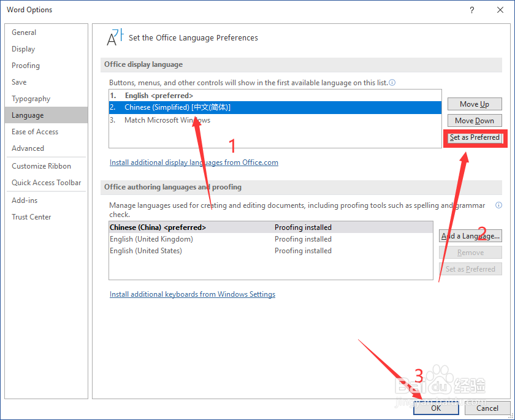Switch to the Proofing category
515x420 pixels.
coord(47,66)
